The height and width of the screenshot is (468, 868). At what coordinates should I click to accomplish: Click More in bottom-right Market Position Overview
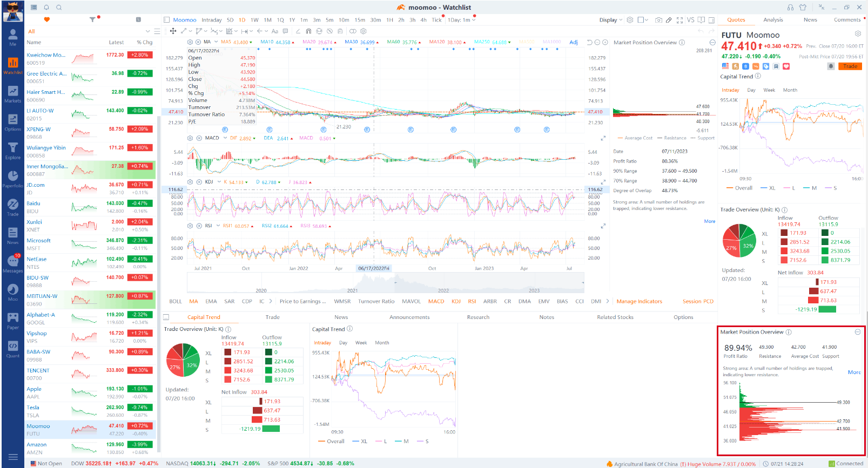pos(854,372)
